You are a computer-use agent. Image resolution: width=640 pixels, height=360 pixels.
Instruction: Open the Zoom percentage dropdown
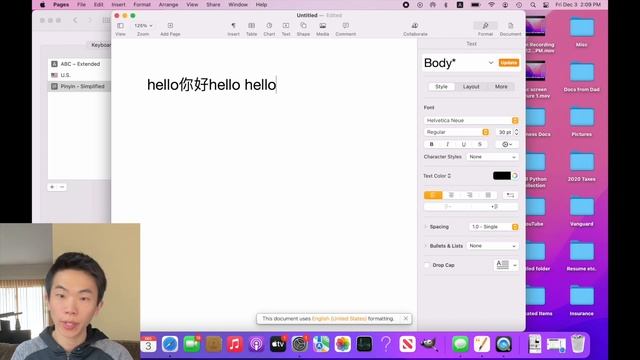(x=143, y=26)
